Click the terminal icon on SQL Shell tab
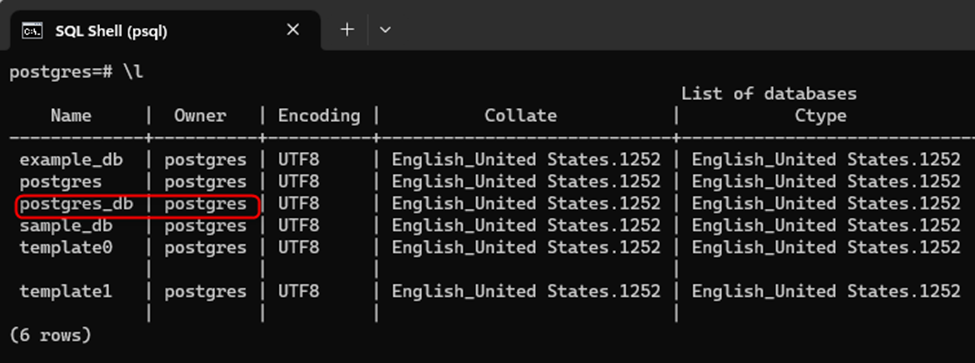 pyautogui.click(x=32, y=30)
